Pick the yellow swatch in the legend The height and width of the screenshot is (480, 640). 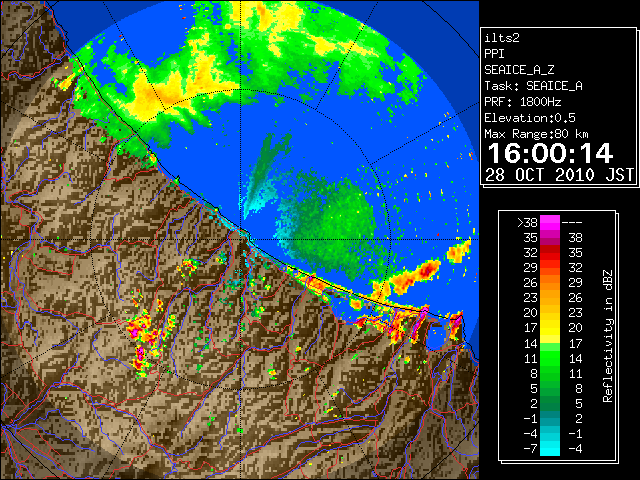pos(550,328)
